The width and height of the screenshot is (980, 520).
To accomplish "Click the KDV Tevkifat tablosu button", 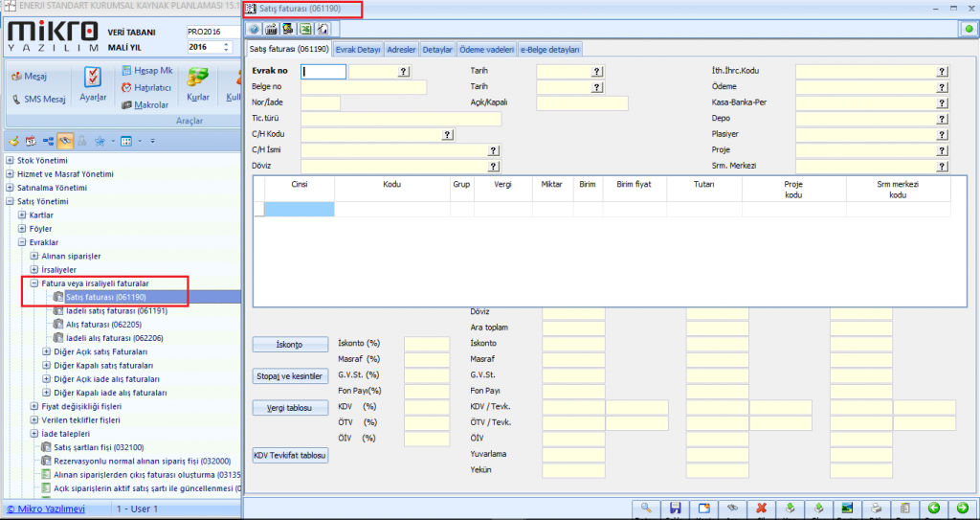I will point(289,455).
